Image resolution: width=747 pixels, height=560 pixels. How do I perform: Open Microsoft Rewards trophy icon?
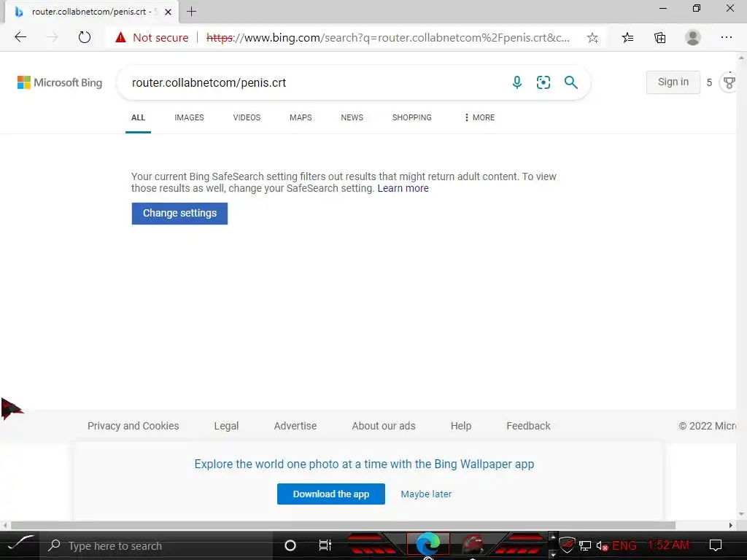(x=729, y=82)
